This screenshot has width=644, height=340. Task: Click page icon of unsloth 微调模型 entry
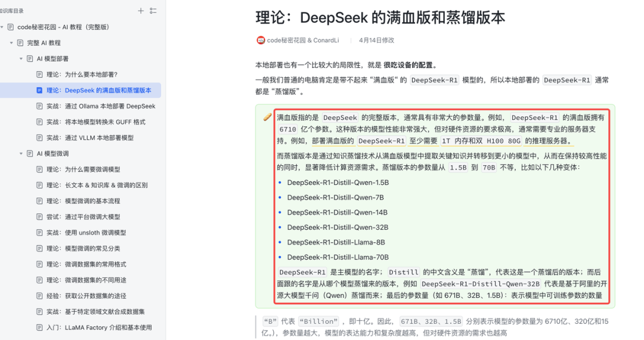39,233
